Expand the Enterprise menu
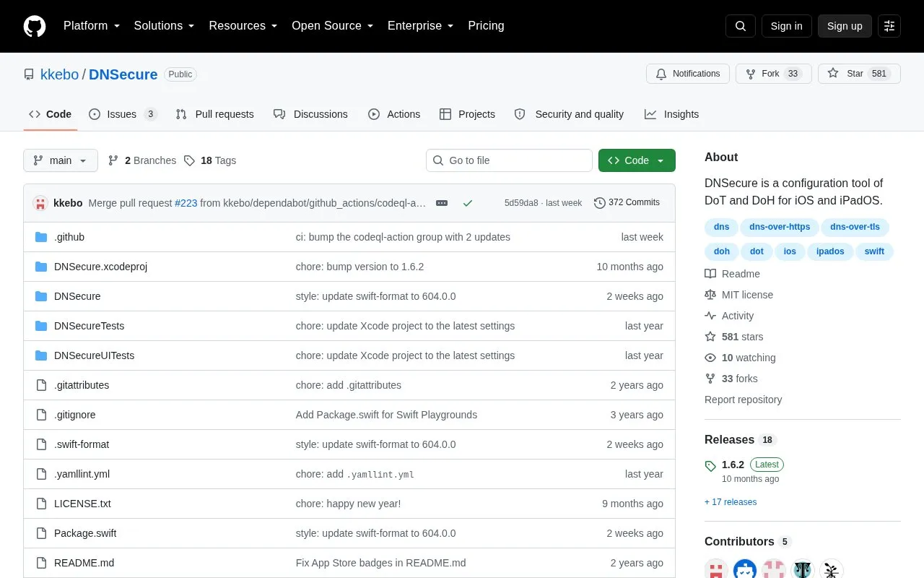Screen dimensions: 924x578 pos(420,26)
